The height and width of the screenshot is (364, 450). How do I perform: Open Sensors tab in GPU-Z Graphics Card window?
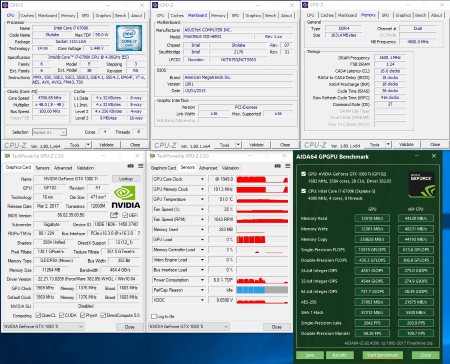coord(42,168)
